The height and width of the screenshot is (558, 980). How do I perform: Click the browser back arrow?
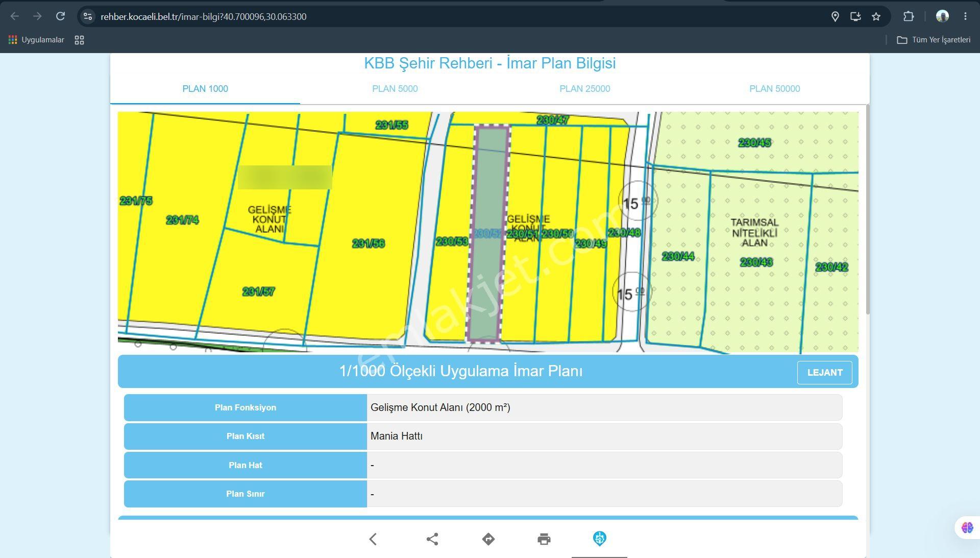coord(15,16)
